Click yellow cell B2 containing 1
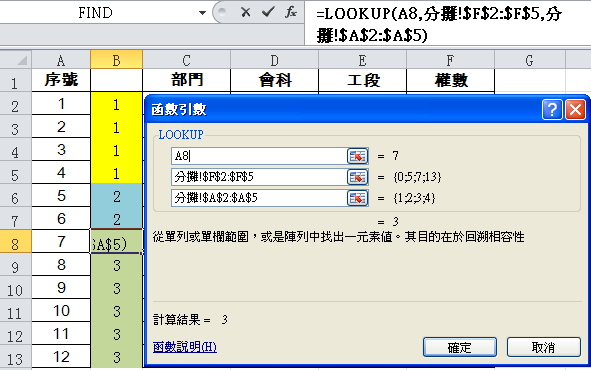This screenshot has width=591, height=370. [116, 104]
